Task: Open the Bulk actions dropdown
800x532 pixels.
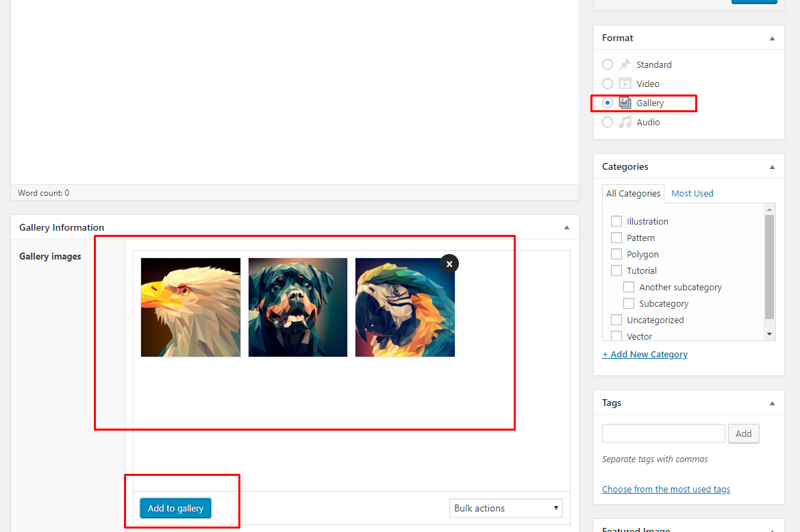Action: (505, 508)
